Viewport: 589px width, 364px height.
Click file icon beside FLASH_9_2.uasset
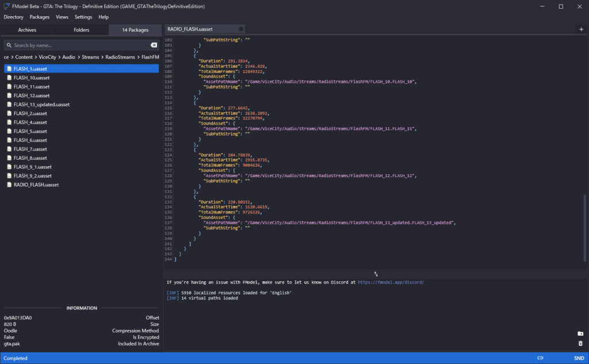9,176
